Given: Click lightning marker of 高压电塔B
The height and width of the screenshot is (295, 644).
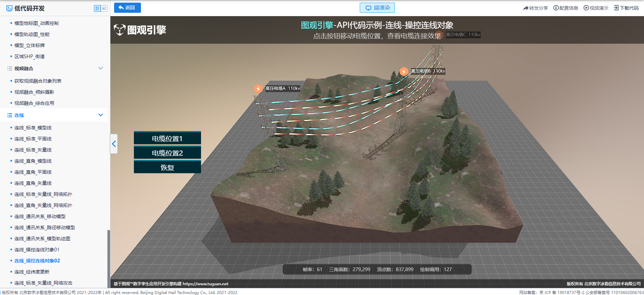Looking at the screenshot, I should (404, 71).
